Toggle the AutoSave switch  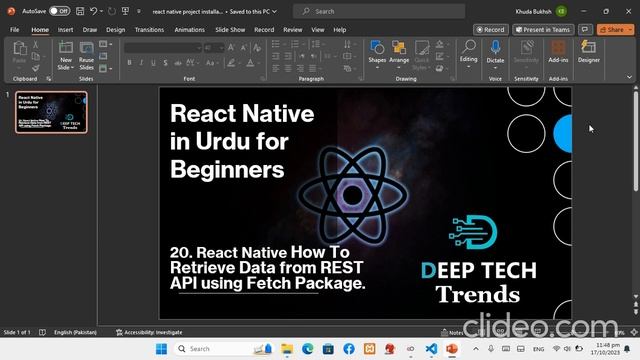[60, 11]
